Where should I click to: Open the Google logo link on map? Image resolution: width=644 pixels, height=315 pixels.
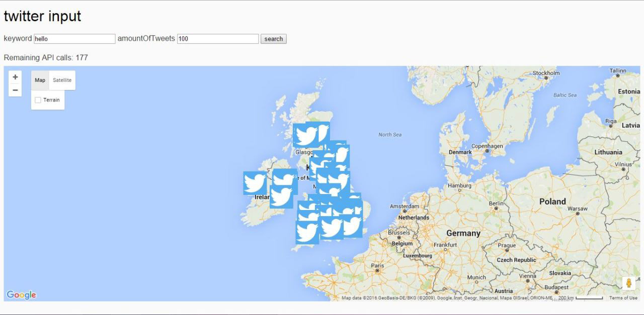click(21, 295)
